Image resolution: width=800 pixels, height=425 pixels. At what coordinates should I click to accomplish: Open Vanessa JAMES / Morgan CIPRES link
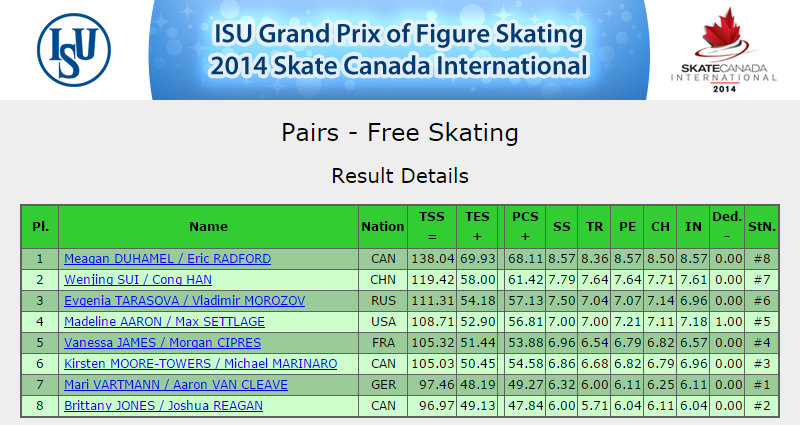coord(162,342)
